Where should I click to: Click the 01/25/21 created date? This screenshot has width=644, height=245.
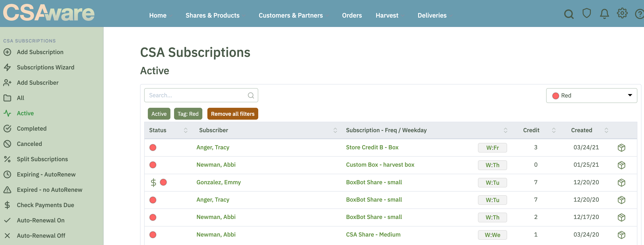[x=586, y=164]
